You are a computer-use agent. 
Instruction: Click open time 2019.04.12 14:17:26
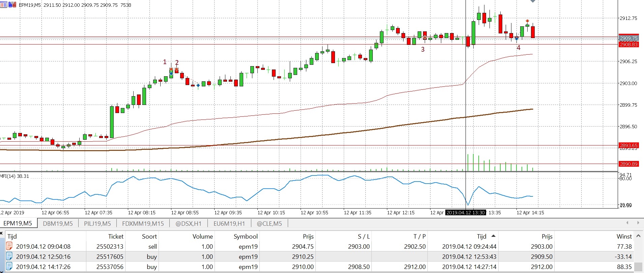pos(43,267)
